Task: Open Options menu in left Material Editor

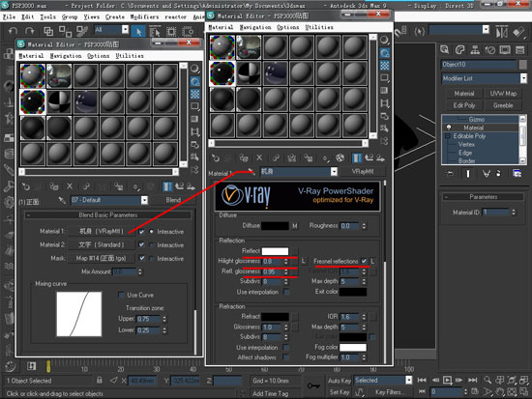Action: click(x=98, y=56)
